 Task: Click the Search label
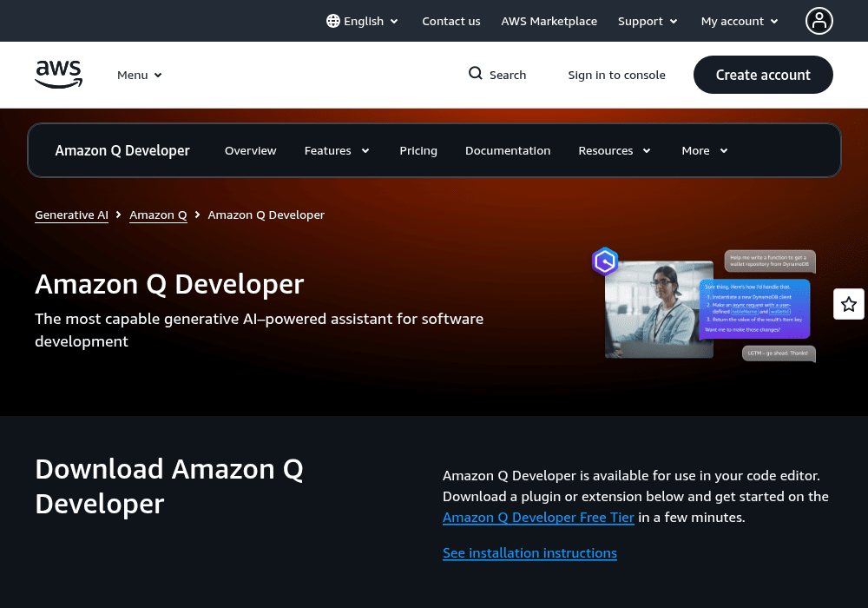click(508, 75)
